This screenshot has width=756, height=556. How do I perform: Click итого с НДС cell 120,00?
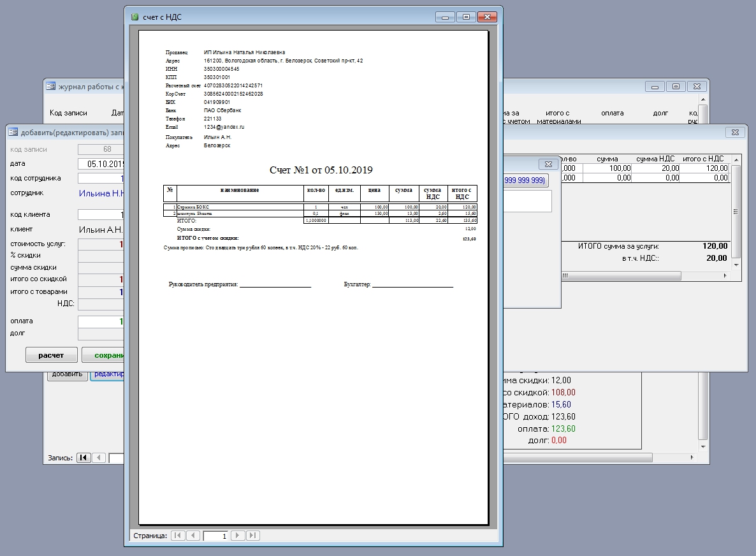pos(704,168)
